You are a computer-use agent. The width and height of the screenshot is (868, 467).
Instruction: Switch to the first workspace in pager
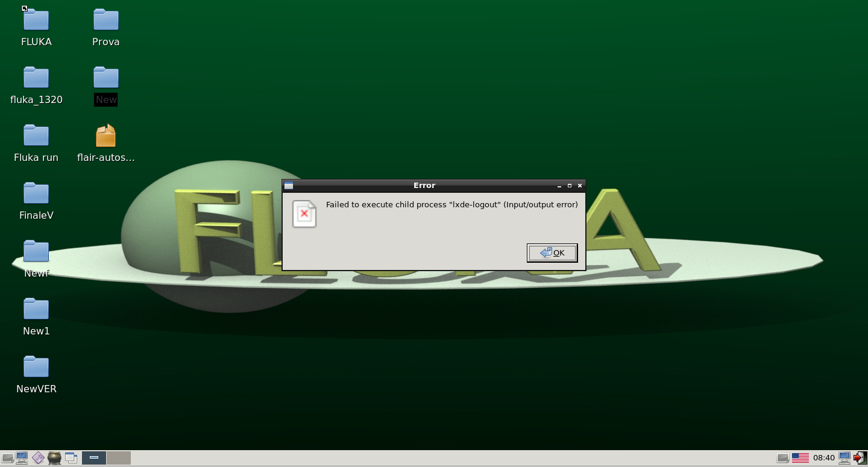(94, 458)
